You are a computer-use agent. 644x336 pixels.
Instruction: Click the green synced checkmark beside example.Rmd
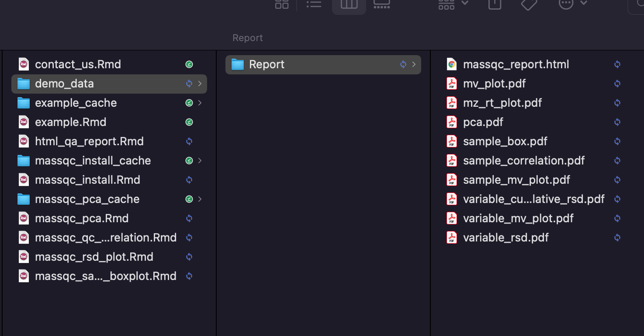pos(189,122)
